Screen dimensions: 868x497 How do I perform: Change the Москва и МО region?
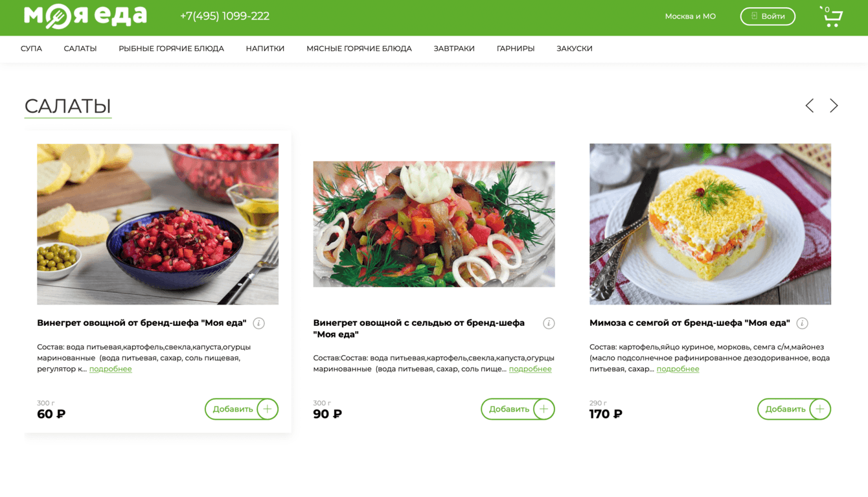coord(690,16)
